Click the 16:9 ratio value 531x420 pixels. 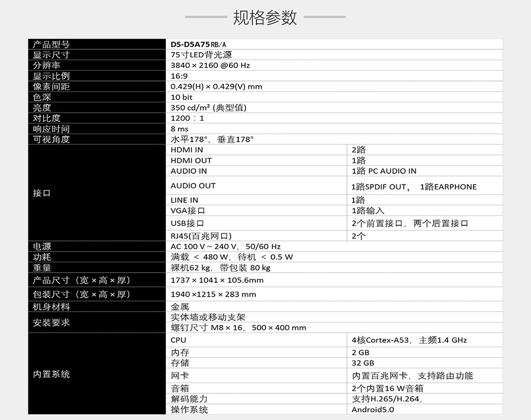click(x=179, y=76)
